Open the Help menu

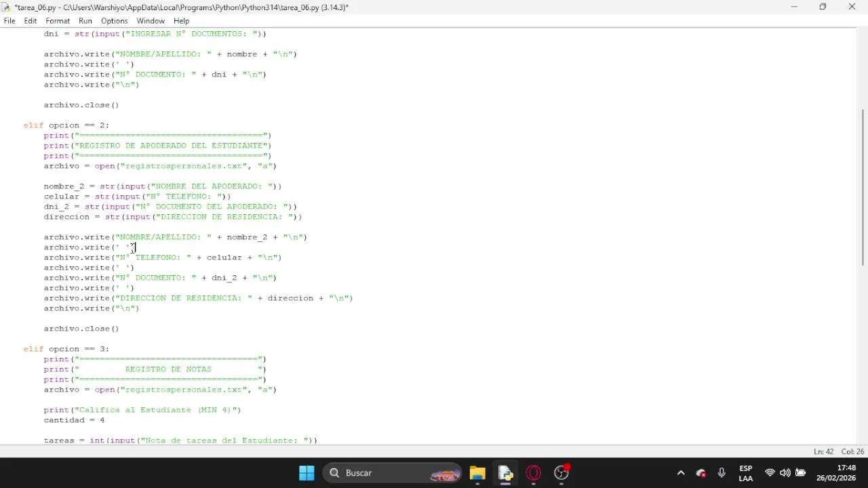[x=181, y=21]
